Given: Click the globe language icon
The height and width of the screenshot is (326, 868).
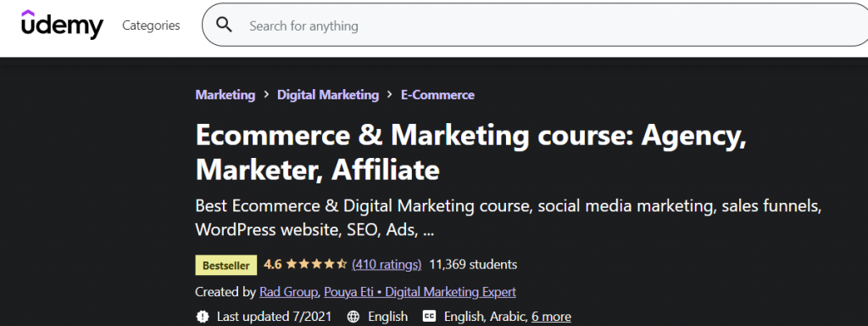Looking at the screenshot, I should click(x=353, y=317).
